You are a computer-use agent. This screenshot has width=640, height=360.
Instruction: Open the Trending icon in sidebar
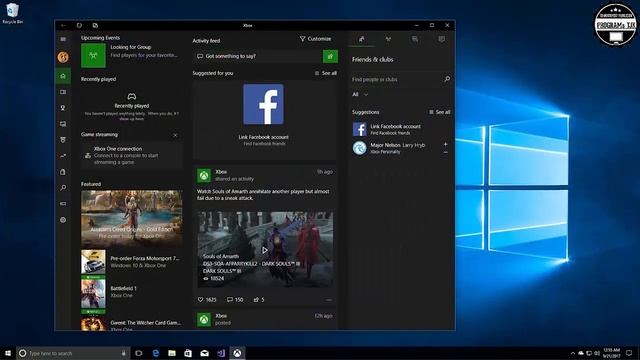tap(63, 156)
